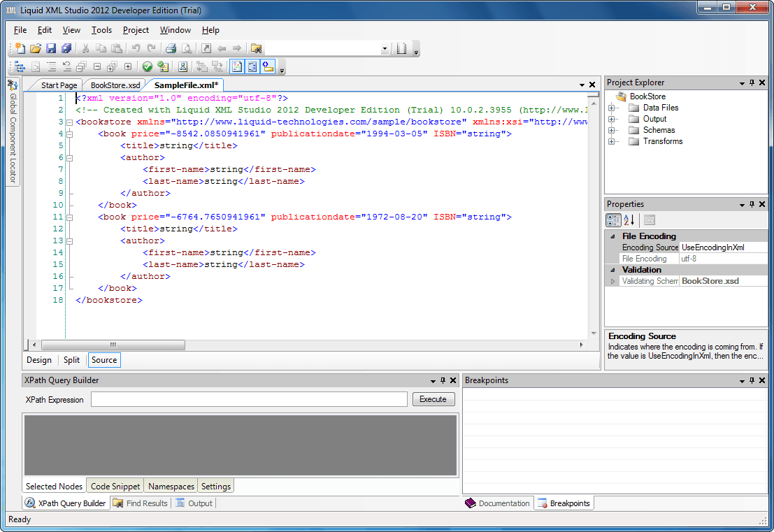Click the editor vertical scrollbar down arrow
Viewport: 774px width, 532px height.
pyautogui.click(x=594, y=334)
